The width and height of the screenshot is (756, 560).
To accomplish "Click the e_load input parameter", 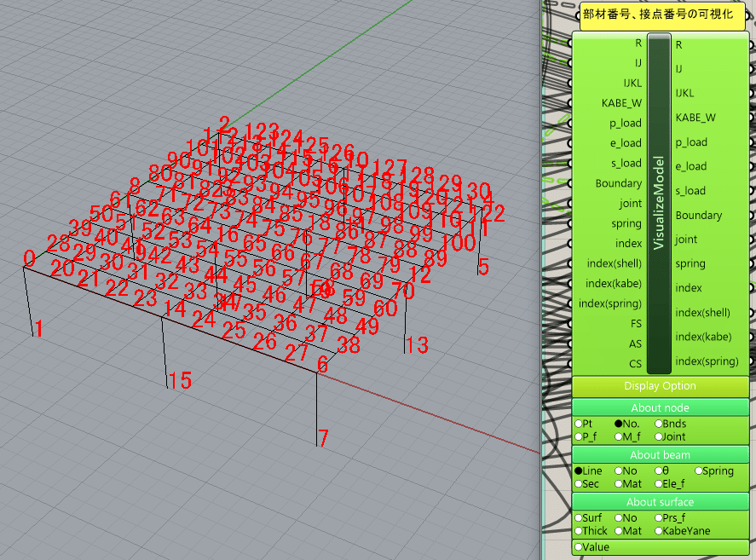I will pyautogui.click(x=626, y=143).
